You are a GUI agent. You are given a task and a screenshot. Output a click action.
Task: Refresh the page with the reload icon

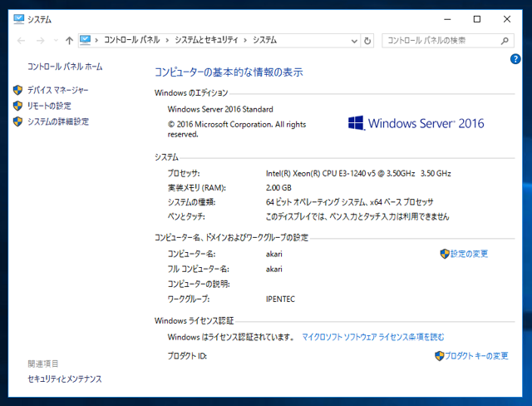coord(367,41)
